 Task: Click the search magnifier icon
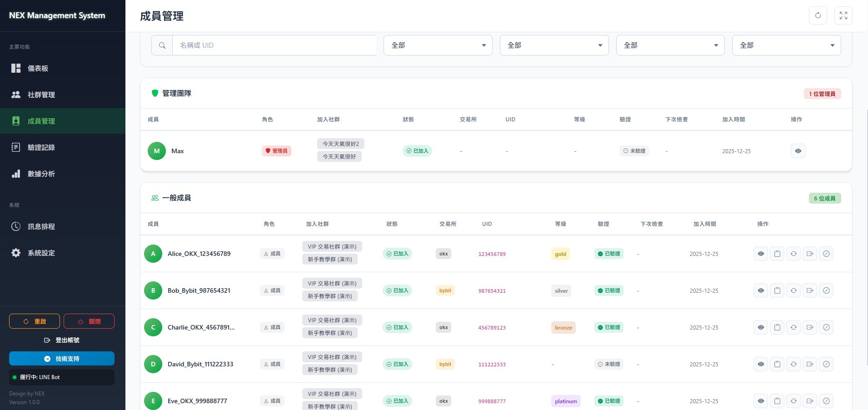coord(162,45)
